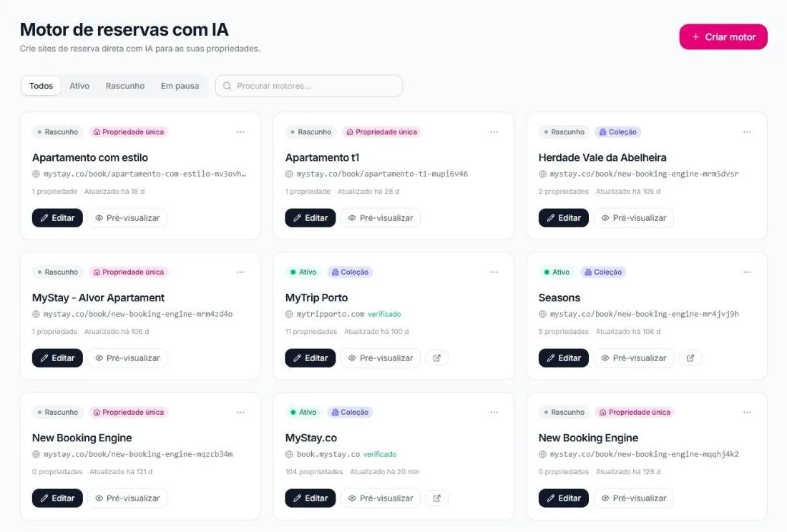787x532 pixels.
Task: Click the MyTrip Porto card title
Action: coord(316,298)
